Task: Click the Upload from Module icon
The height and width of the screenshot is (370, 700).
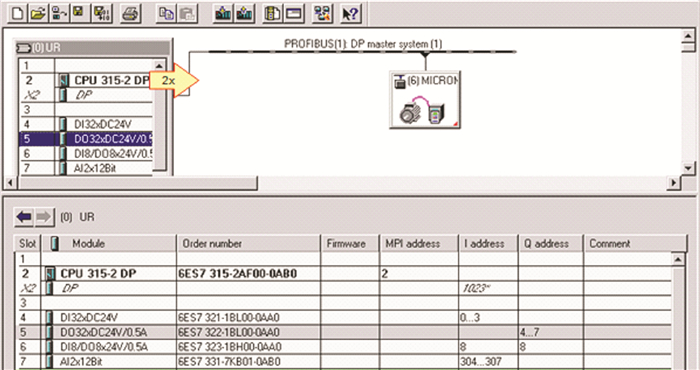Action: (244, 14)
